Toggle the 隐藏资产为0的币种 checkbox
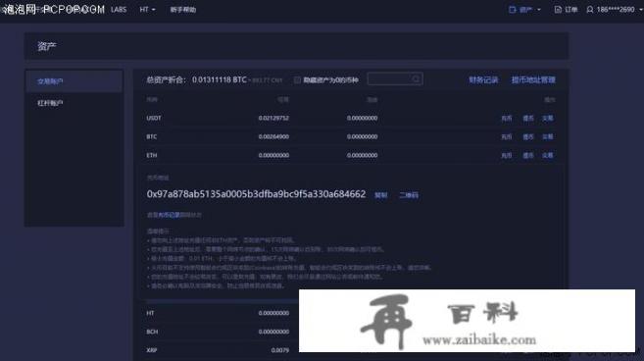The height and width of the screenshot is (361, 644). (297, 80)
